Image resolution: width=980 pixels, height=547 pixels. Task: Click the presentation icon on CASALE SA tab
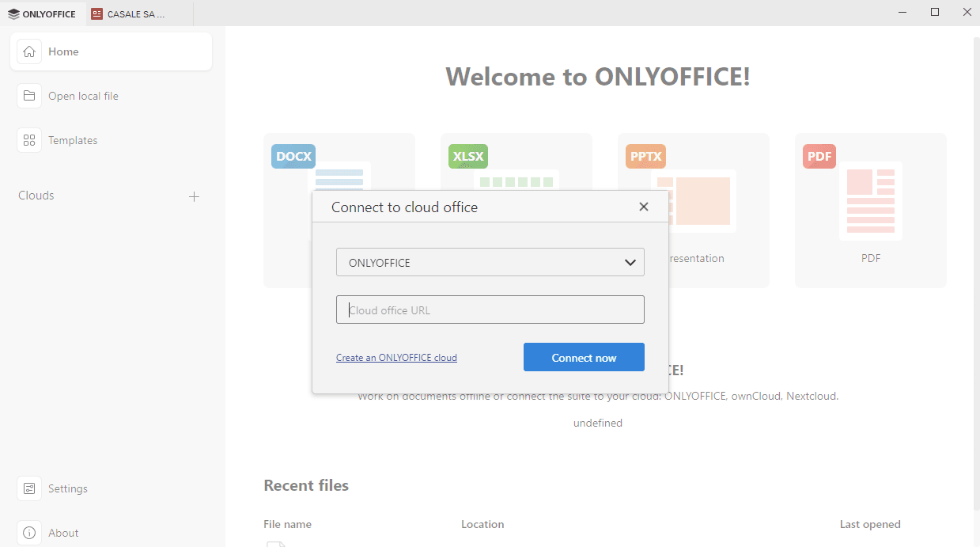(x=97, y=13)
